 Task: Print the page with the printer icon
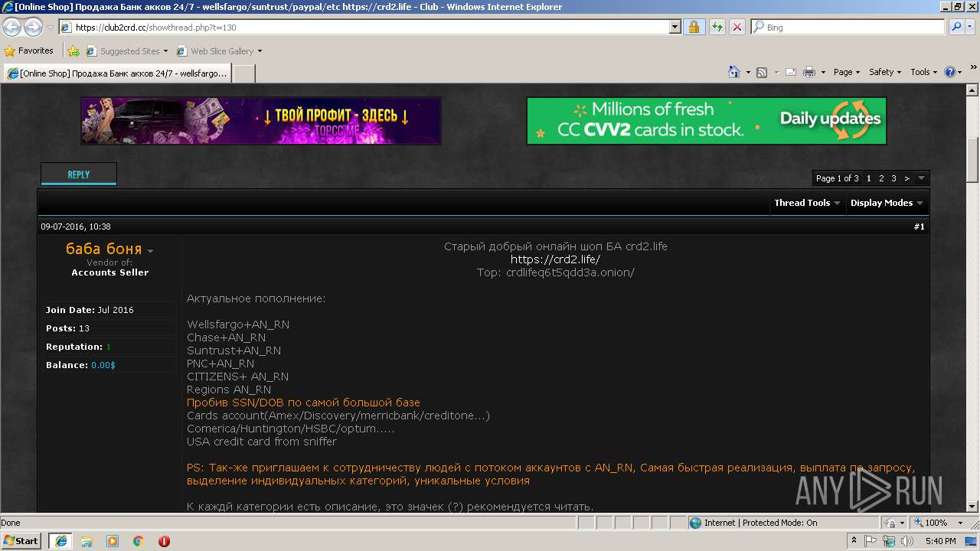pos(808,72)
